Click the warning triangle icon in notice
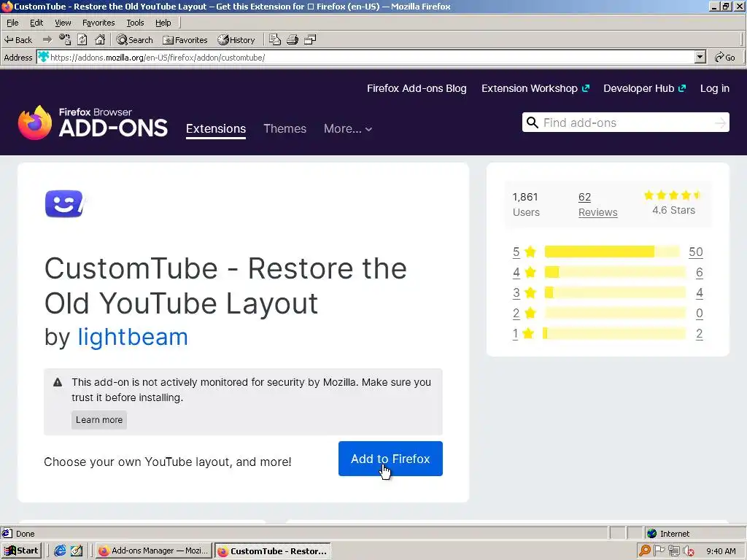This screenshot has width=747, height=560. coord(58,382)
